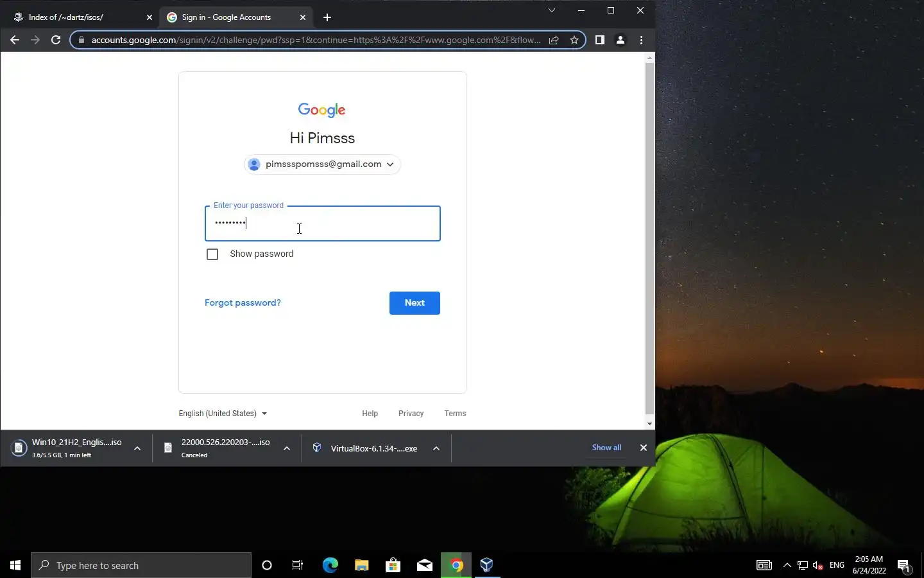This screenshot has height=578, width=924.
Task: Show hidden system tray icons
Action: click(x=787, y=565)
